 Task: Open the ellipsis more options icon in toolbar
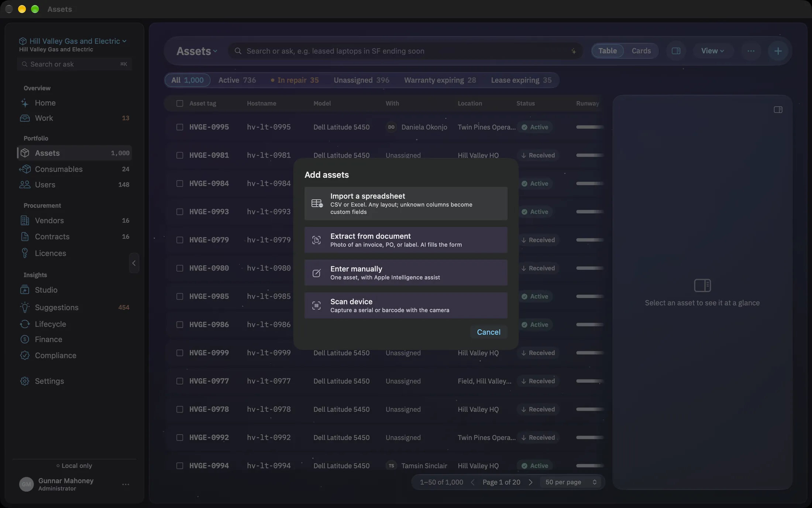click(751, 51)
